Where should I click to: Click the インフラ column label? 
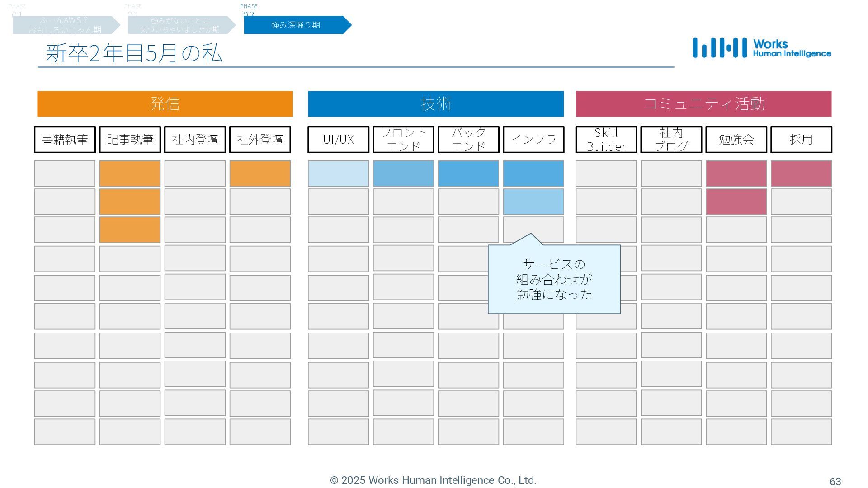tap(533, 140)
